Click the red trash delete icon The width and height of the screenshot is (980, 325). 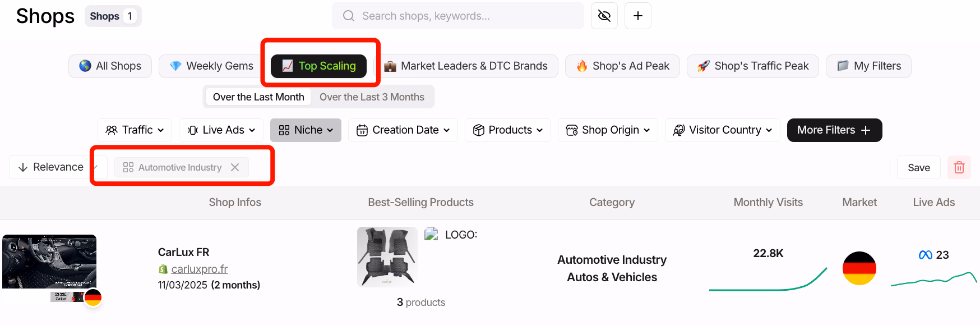pos(959,167)
